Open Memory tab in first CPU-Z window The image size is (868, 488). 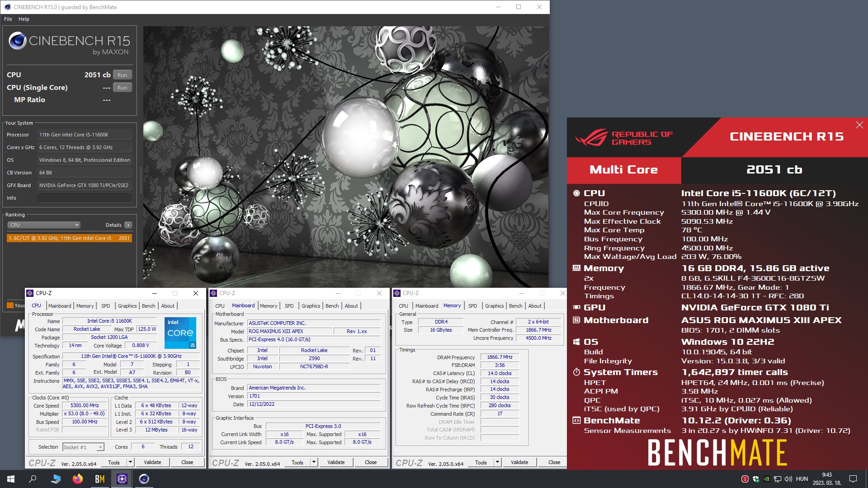85,306
